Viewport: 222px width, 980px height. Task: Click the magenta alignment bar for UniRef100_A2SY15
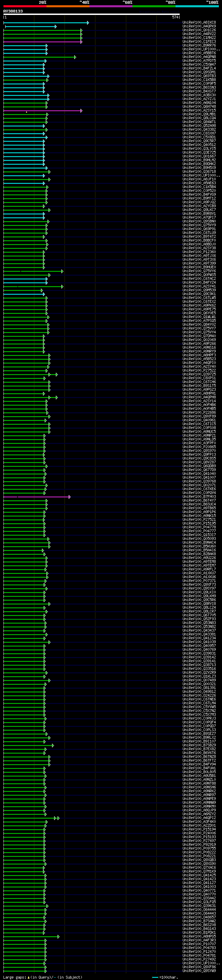(x=43, y=111)
